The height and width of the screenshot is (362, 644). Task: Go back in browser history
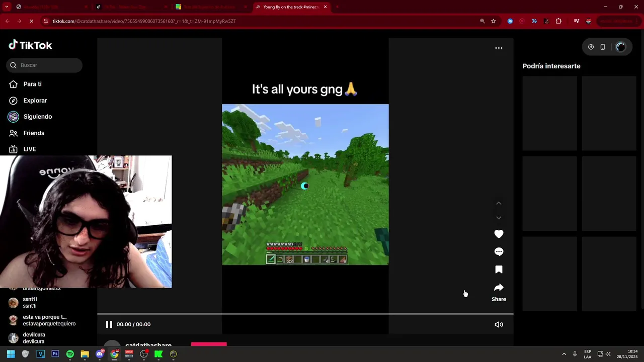(x=7, y=21)
